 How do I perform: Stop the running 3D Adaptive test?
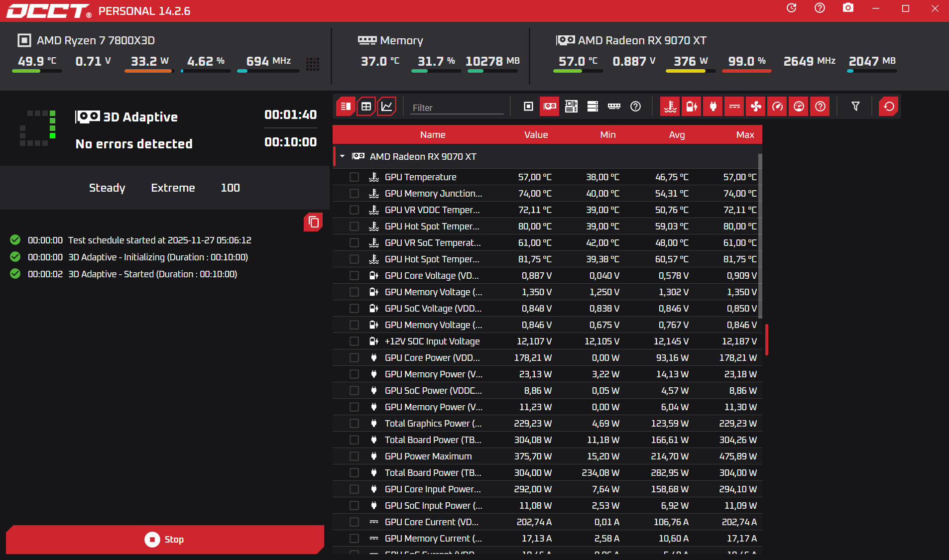165,540
